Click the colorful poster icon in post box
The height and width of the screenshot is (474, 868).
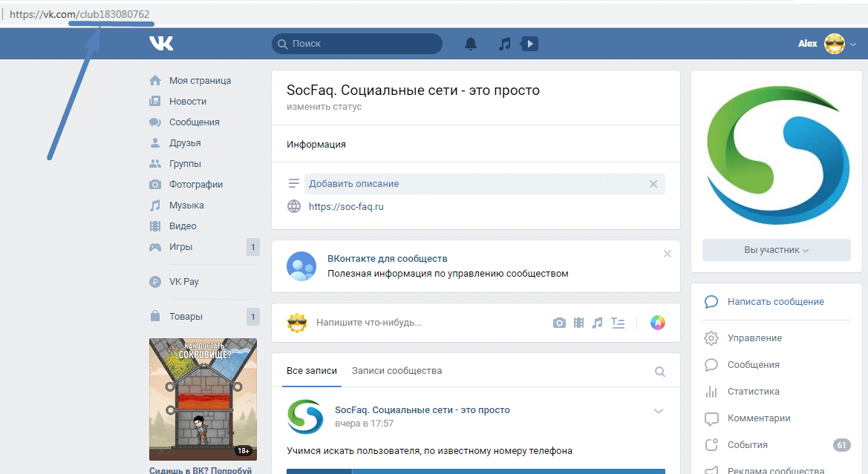[x=658, y=323]
